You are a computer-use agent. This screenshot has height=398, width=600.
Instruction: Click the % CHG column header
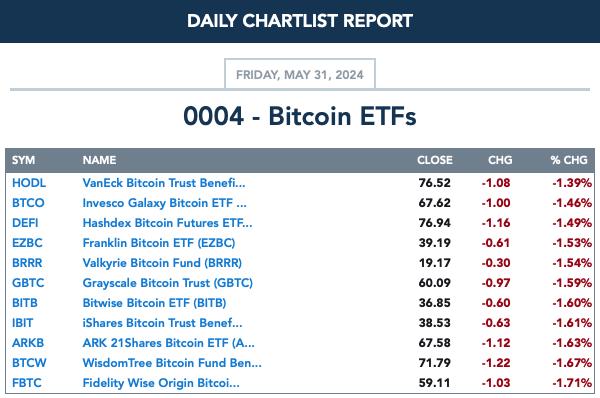[x=569, y=160]
